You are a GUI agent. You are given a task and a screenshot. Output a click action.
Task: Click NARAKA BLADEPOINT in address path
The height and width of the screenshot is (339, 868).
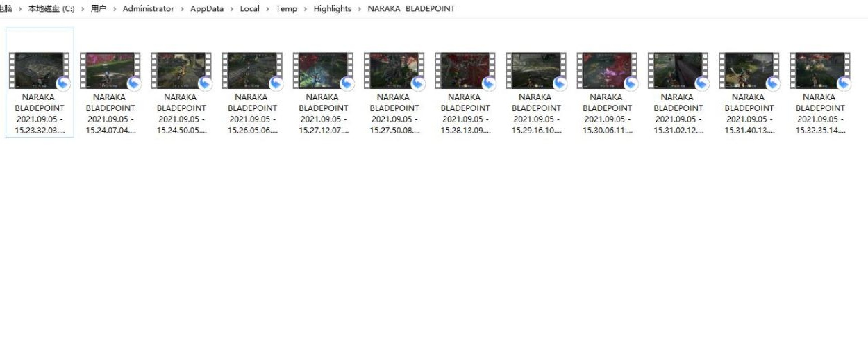pyautogui.click(x=411, y=8)
